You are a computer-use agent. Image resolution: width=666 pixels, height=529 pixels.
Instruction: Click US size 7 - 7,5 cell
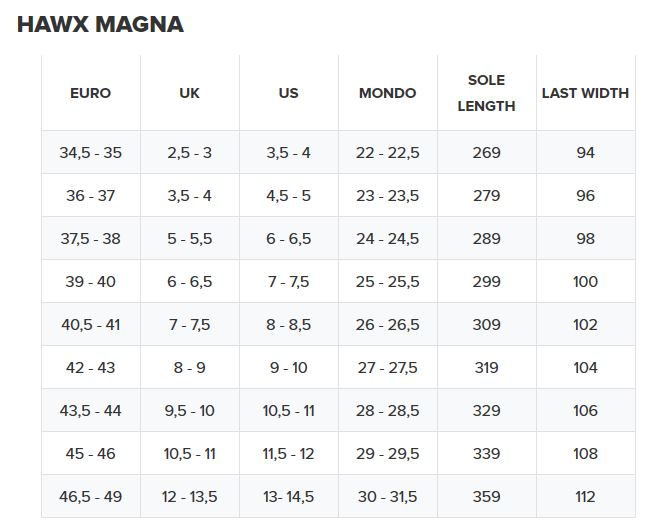[x=288, y=282]
